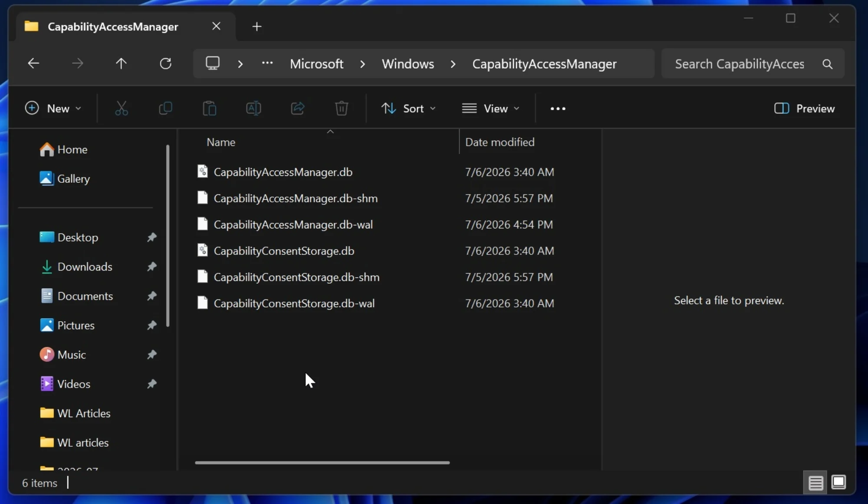Open the See more three-dots menu
The height and width of the screenshot is (504, 868).
click(x=558, y=109)
